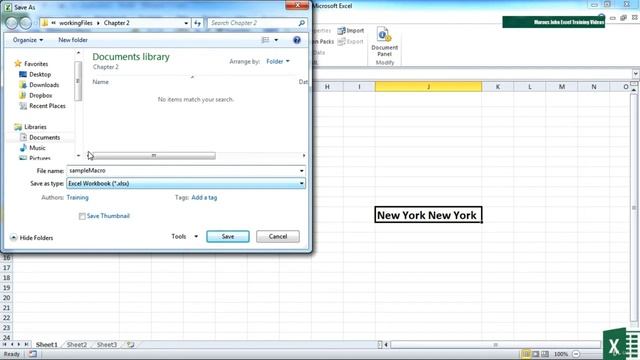This screenshot has width=640, height=360.
Task: Click the 100% zoom level
Action: [561, 354]
